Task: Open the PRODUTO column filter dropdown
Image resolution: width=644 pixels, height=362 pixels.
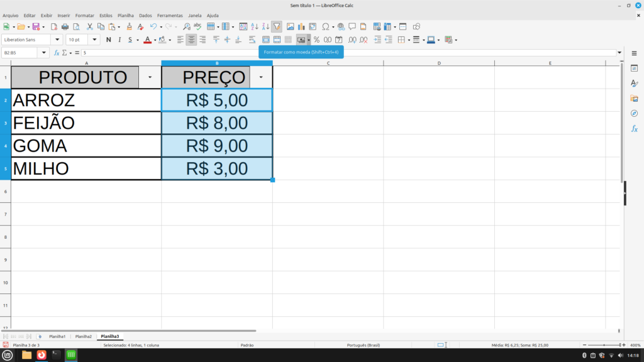Action: coord(150,77)
